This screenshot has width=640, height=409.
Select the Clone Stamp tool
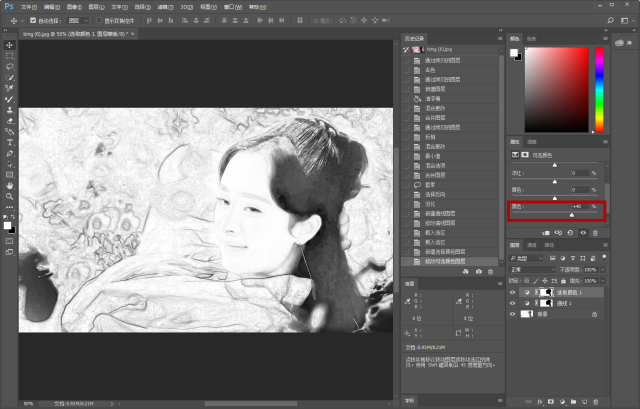[9, 110]
